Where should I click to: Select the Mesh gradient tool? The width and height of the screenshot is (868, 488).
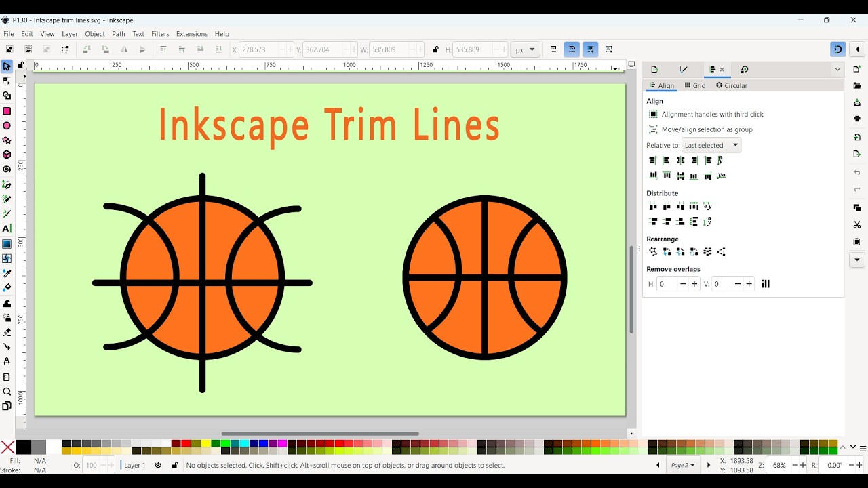[7, 258]
